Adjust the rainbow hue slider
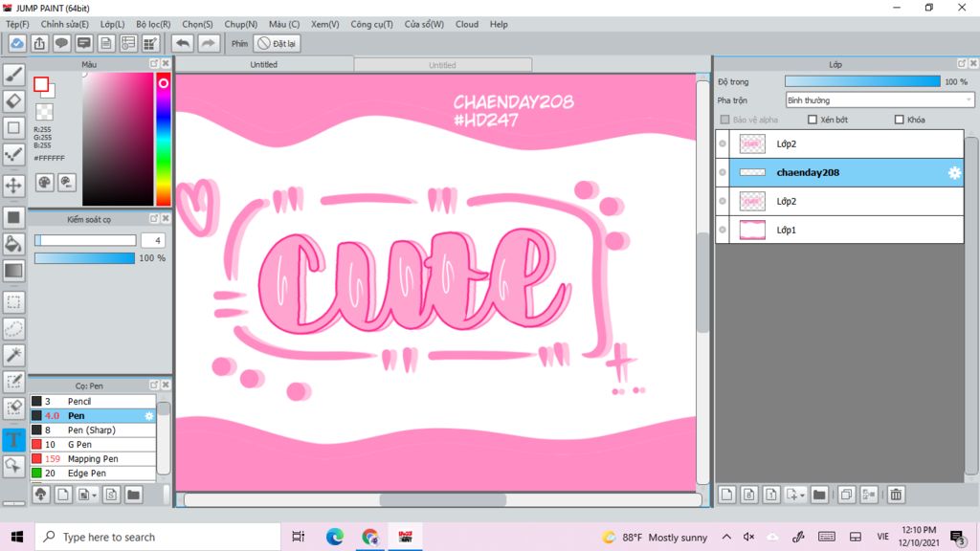The height and width of the screenshot is (551, 980). [x=163, y=139]
